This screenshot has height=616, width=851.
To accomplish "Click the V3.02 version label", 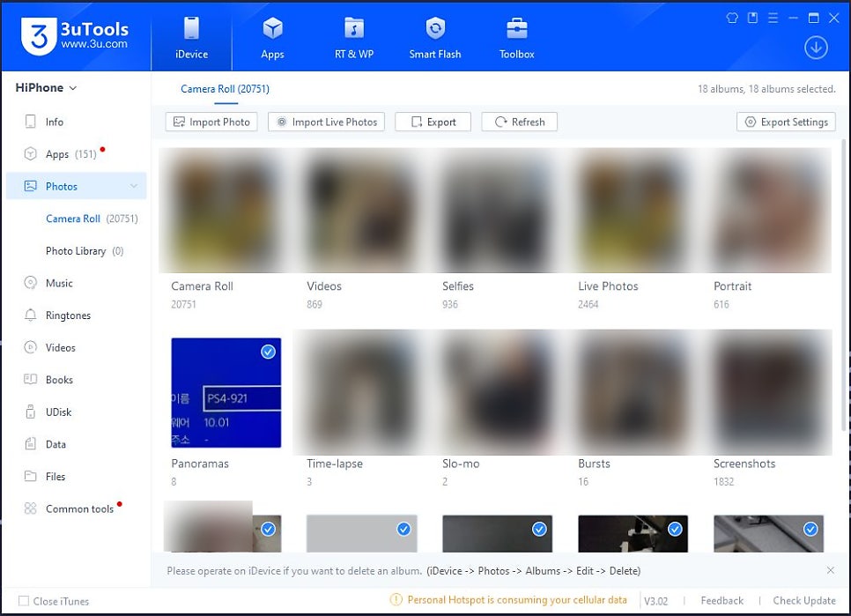I will tap(655, 601).
